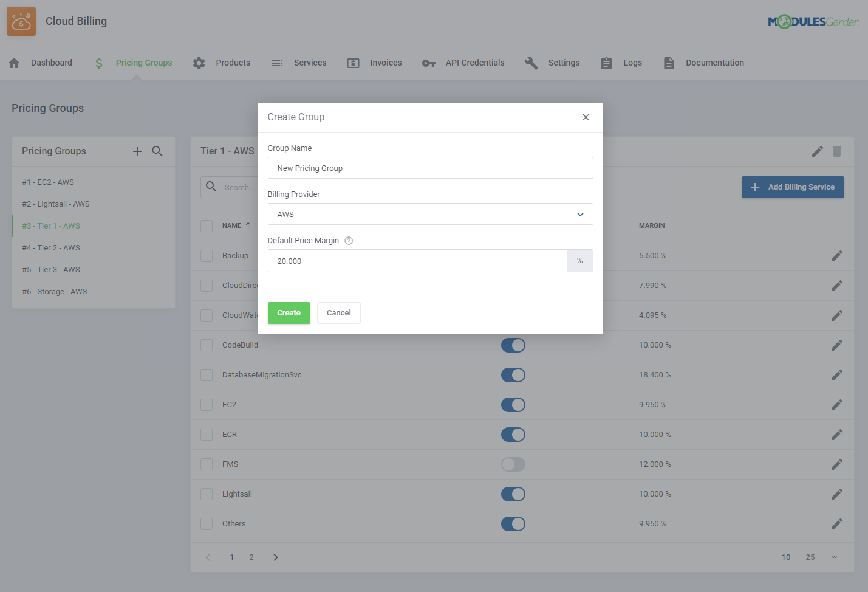The image size is (868, 592).
Task: Check the FMS row checkbox
Action: pos(207,464)
